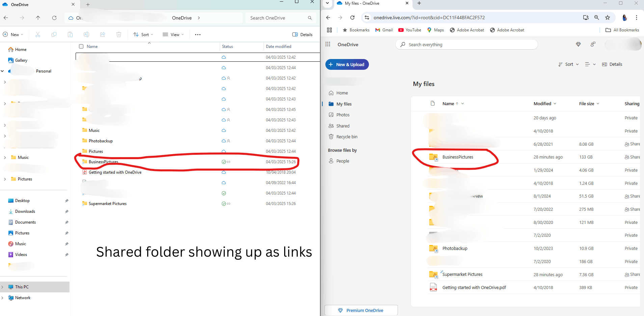Image resolution: width=644 pixels, height=316 pixels.
Task: Click the install app icon in address bar
Action: pos(586,18)
